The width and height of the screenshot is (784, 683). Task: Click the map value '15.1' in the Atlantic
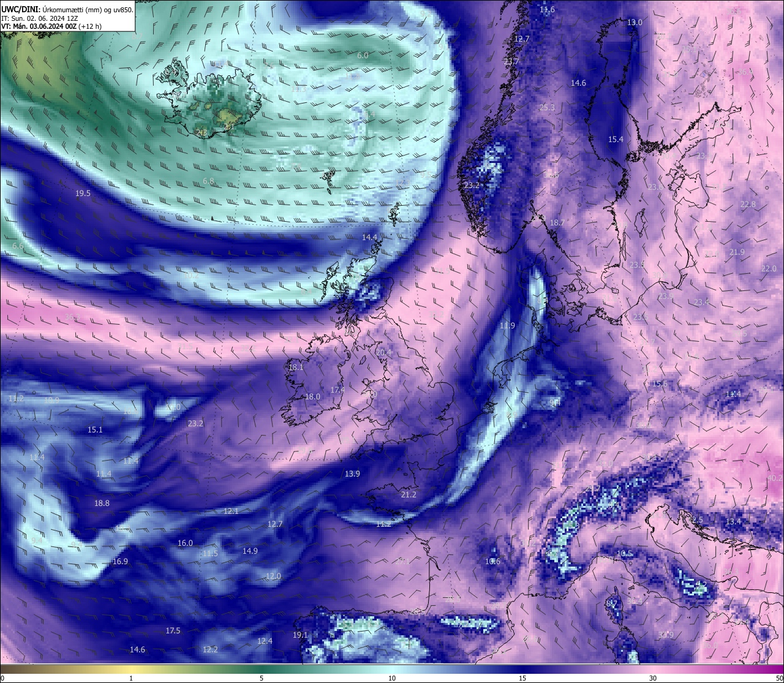click(95, 430)
